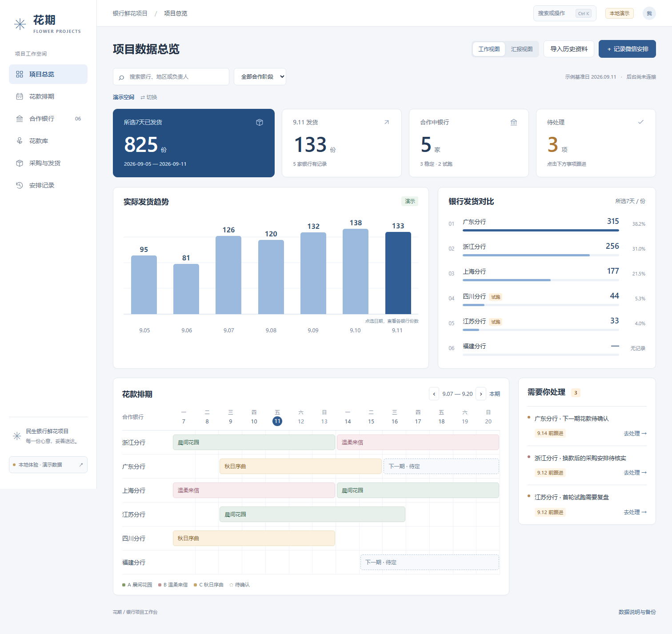Open the 花款库 sidebar menu item
Screen dimensions: 672x634
48,141
